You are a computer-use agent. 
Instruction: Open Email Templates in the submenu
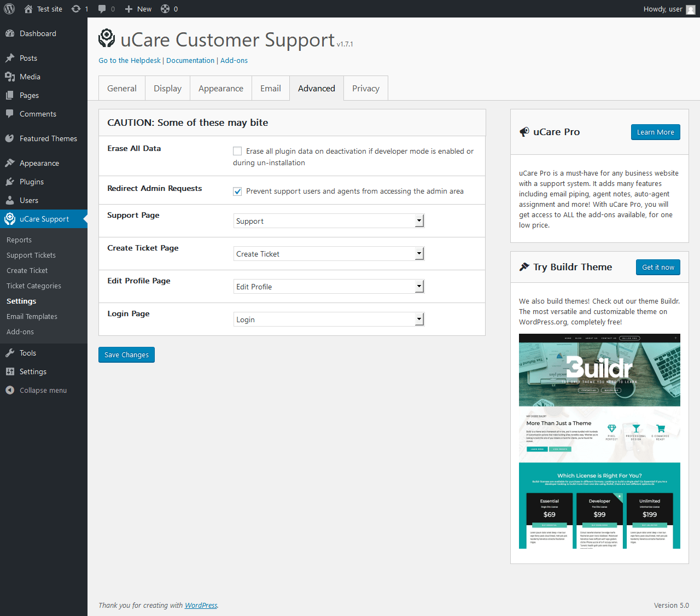click(32, 316)
